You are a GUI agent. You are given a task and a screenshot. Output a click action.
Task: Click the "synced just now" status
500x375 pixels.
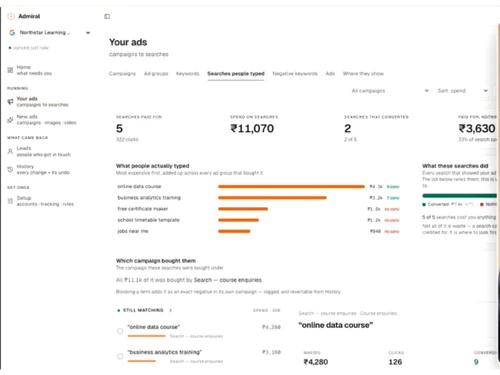pyautogui.click(x=31, y=48)
